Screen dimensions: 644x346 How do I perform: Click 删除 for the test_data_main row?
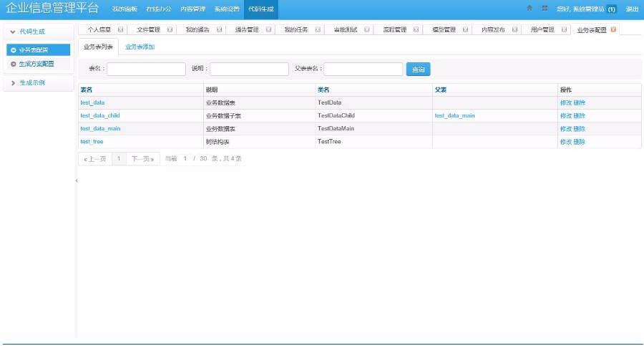579,129
